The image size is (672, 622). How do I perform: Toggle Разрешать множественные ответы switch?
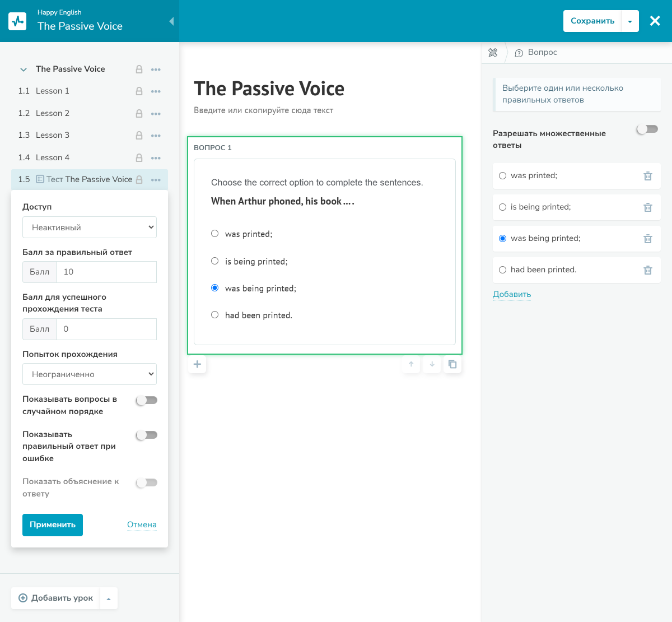[647, 129]
